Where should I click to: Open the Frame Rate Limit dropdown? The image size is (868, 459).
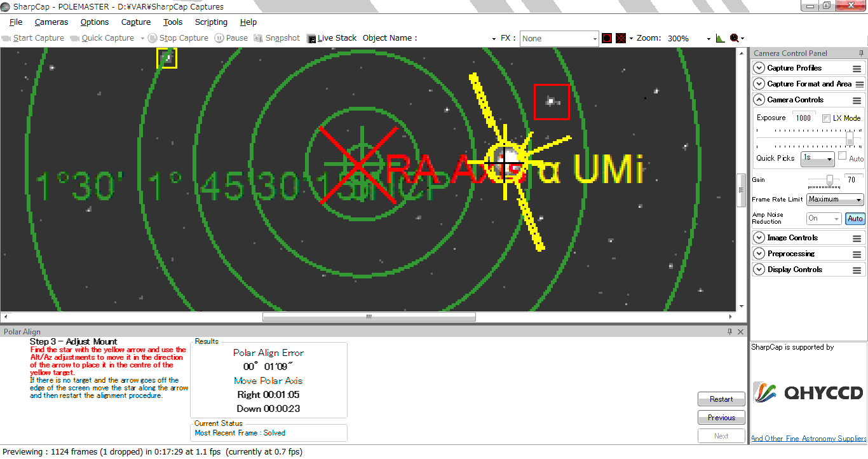(x=835, y=200)
